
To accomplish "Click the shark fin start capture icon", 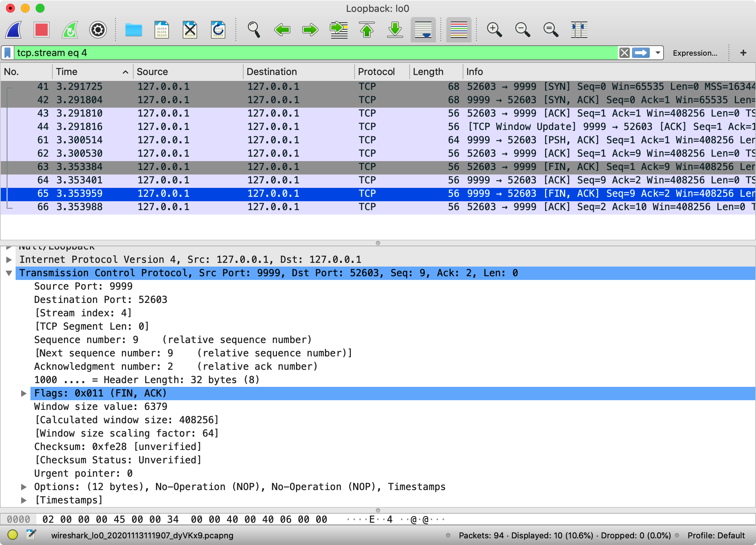I will tap(14, 30).
